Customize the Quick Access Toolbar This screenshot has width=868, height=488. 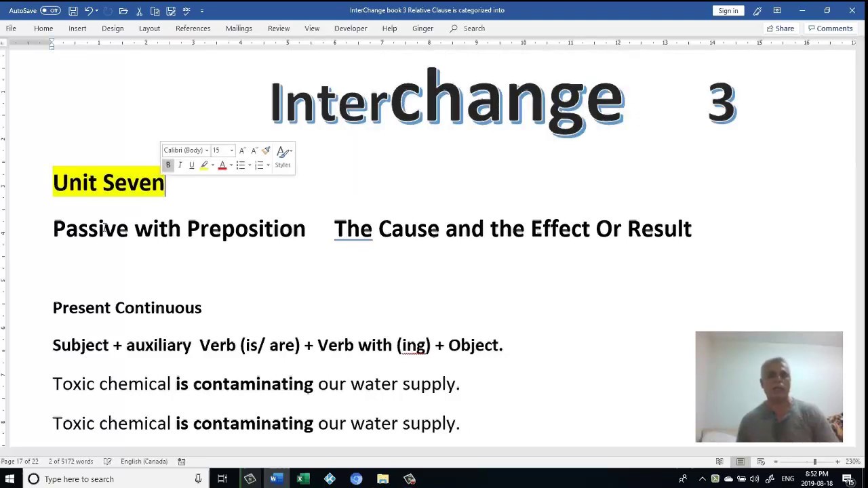coord(202,10)
